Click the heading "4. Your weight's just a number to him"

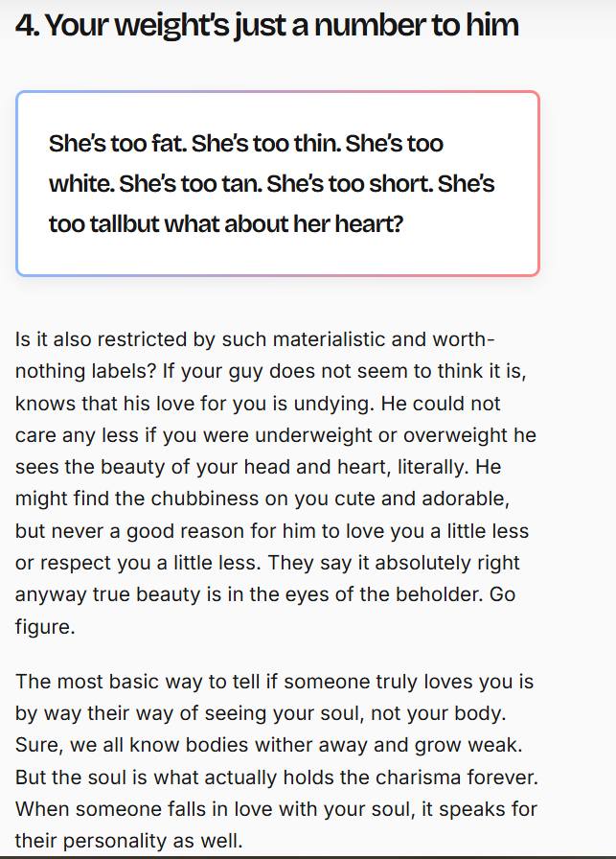point(267,25)
